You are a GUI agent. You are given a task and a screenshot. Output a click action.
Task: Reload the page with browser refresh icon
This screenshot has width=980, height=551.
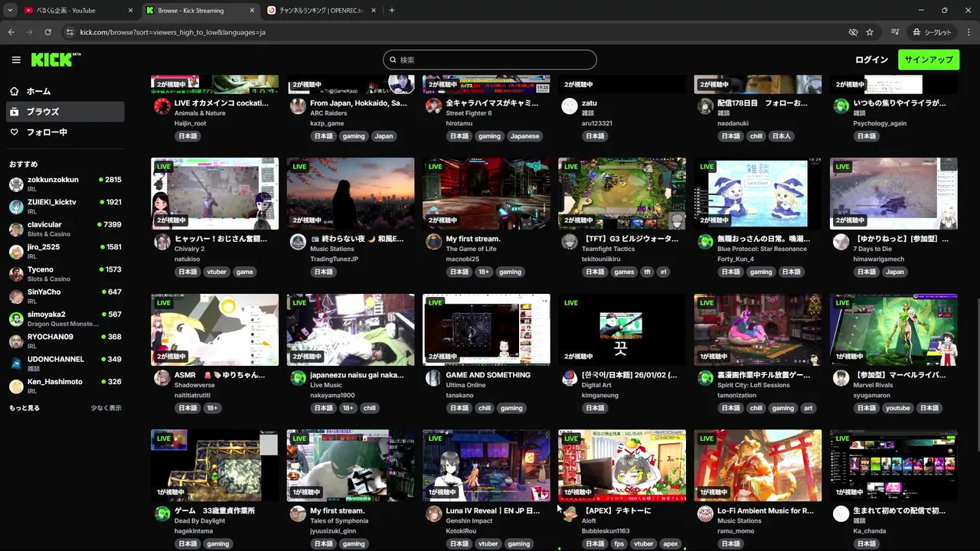47,32
